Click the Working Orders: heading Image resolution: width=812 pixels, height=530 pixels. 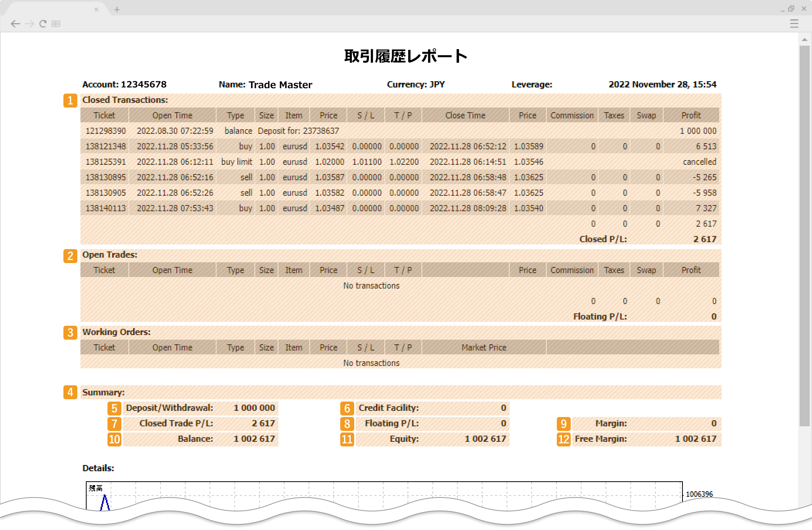tap(116, 332)
